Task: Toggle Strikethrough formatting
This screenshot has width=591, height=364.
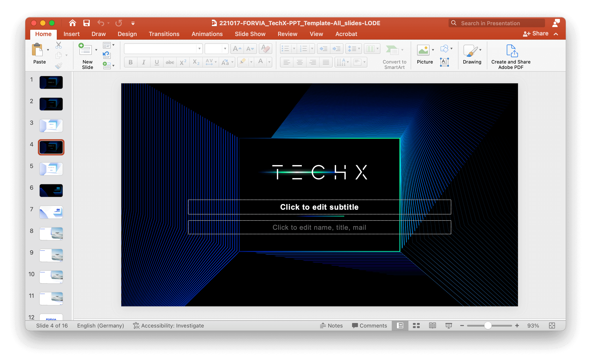Action: (x=170, y=62)
